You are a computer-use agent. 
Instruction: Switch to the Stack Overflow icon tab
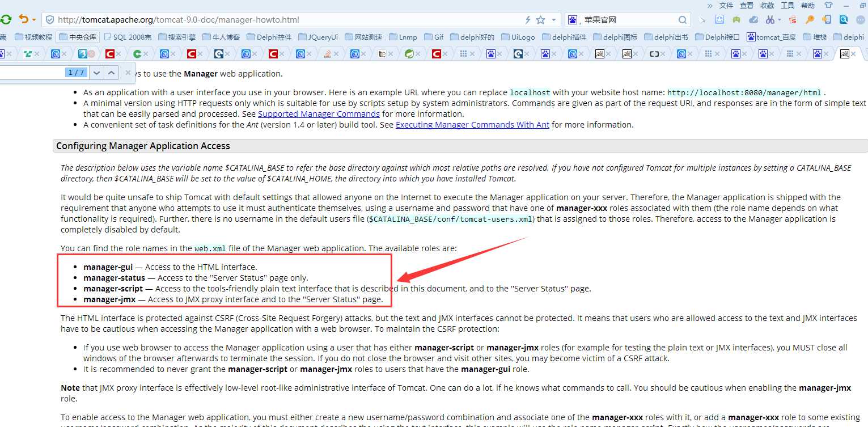327,54
